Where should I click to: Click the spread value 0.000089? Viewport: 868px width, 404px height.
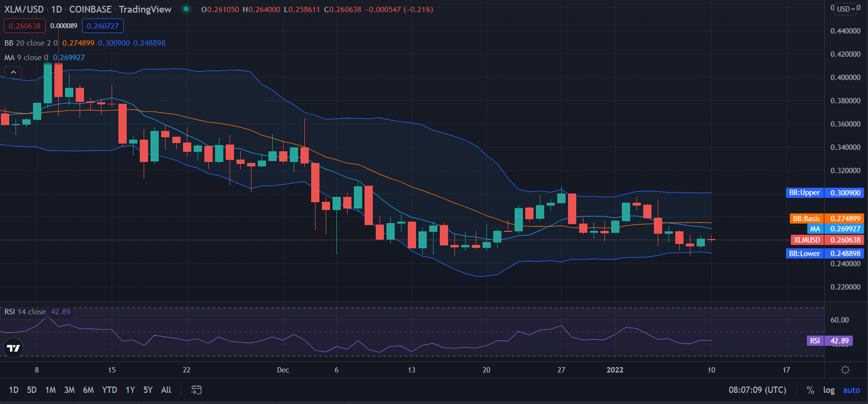[x=64, y=26]
